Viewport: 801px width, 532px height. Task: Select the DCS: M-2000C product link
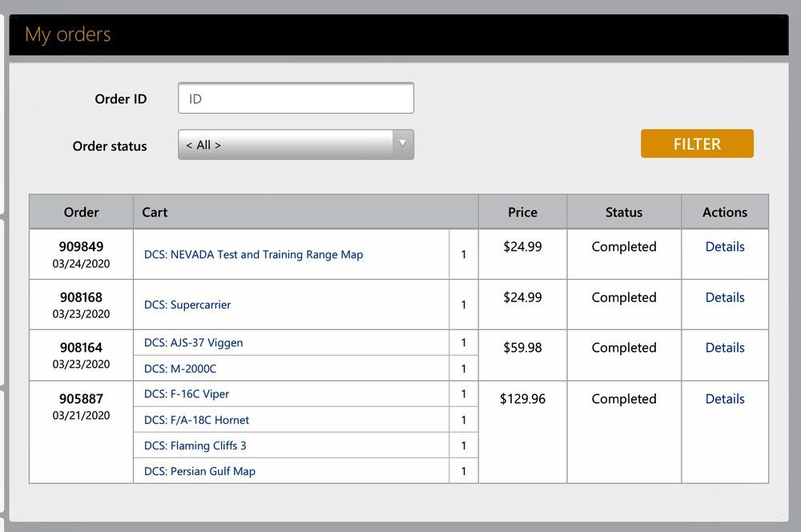pyautogui.click(x=180, y=369)
